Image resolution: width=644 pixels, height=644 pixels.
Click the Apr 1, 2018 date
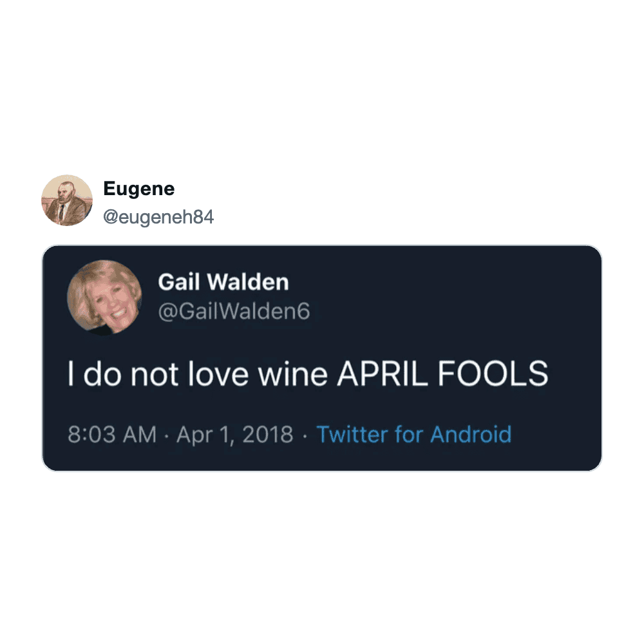click(x=235, y=435)
